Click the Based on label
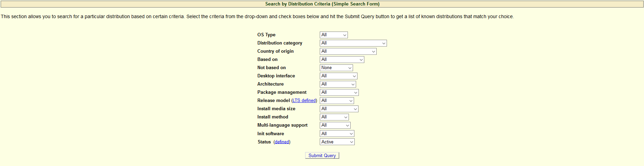The height and width of the screenshot is (166, 644). (x=267, y=60)
